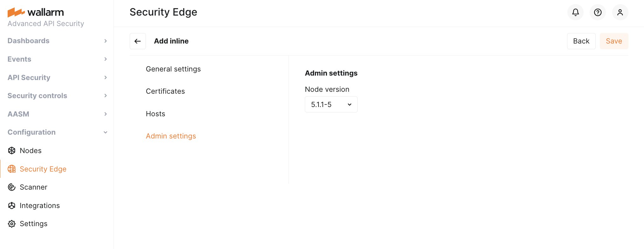644x249 pixels.
Task: Click the Security Edge globe icon
Action: (12, 169)
